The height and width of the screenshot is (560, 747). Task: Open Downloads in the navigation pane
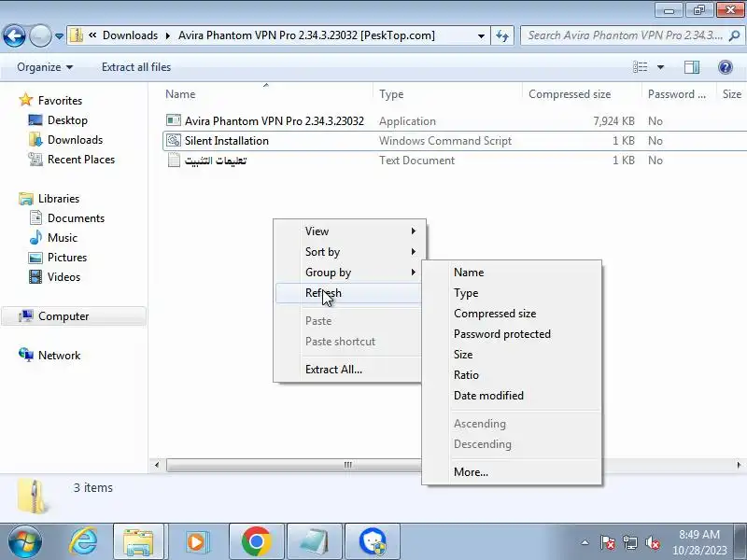(x=75, y=139)
